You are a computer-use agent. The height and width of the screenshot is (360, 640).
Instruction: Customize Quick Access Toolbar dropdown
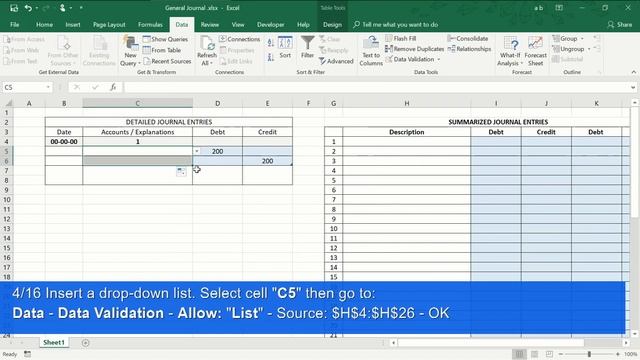[81, 8]
